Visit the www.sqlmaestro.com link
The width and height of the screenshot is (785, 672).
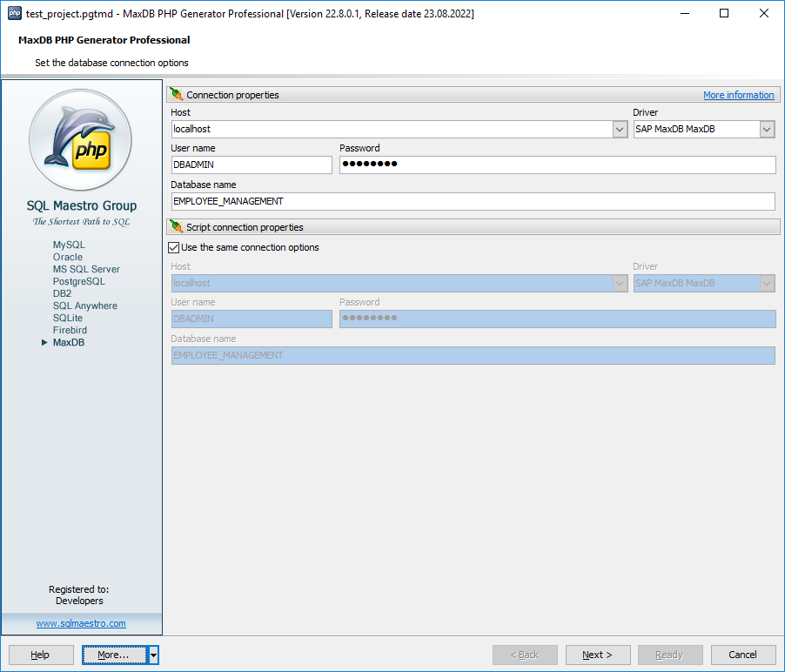coord(81,623)
